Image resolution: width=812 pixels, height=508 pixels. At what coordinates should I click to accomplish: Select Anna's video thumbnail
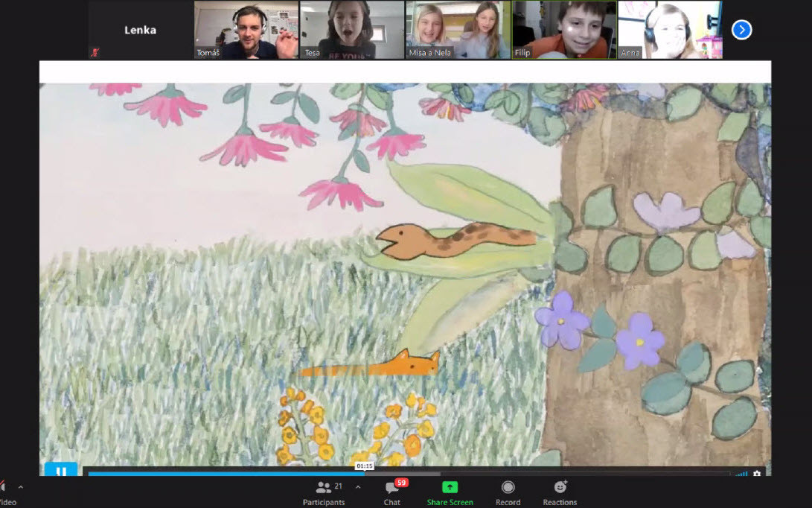tap(671, 30)
